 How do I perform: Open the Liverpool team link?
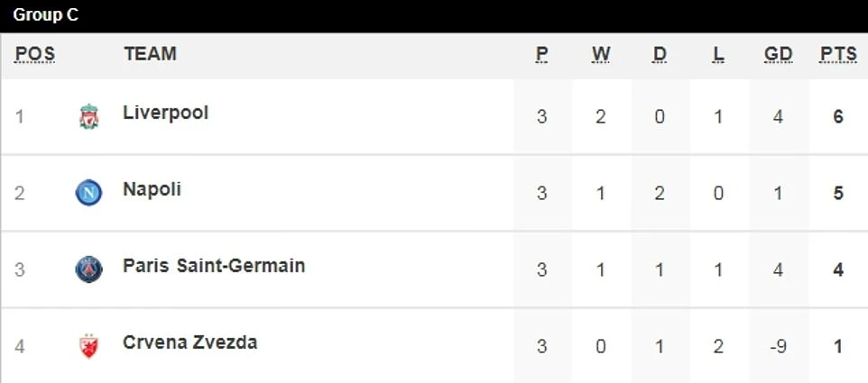click(x=166, y=113)
